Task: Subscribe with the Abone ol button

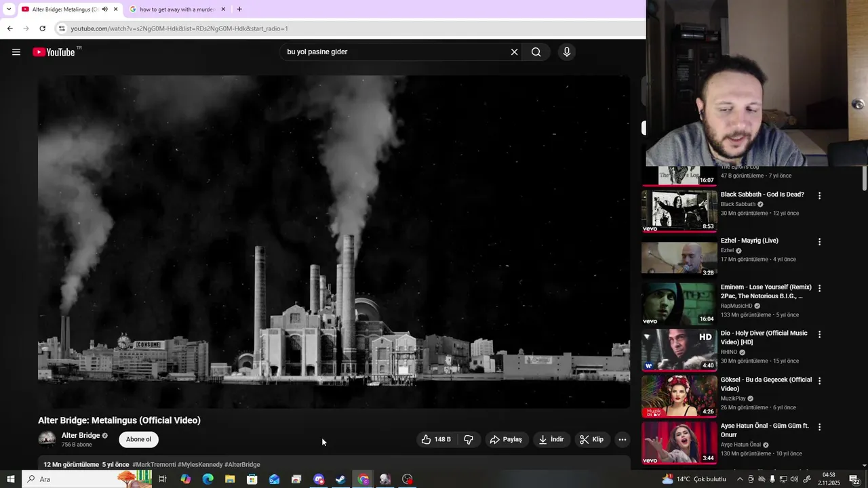Action: click(138, 439)
